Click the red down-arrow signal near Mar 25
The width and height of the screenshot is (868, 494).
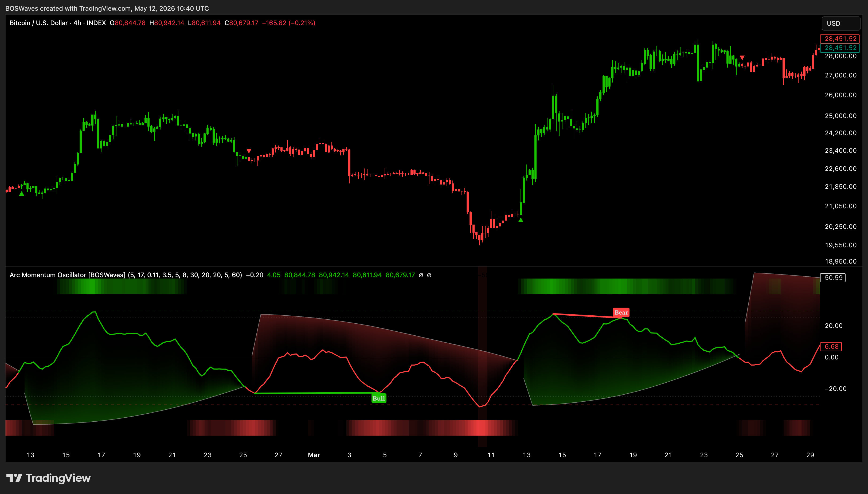[742, 58]
